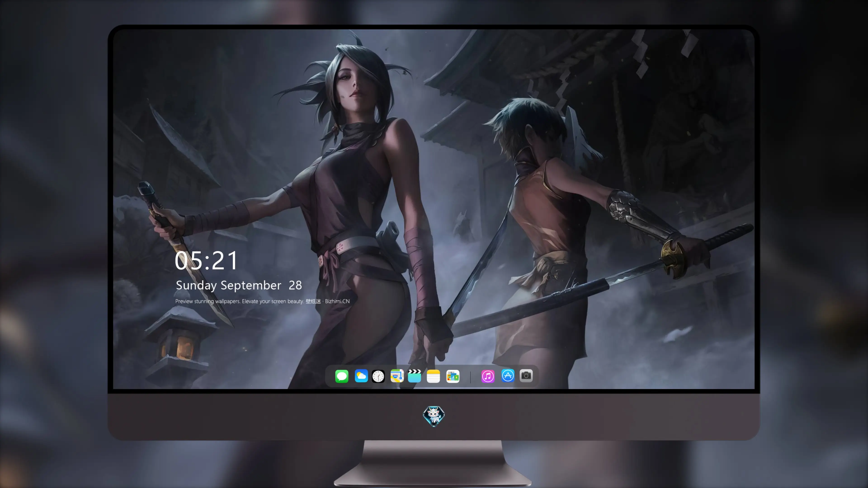The image size is (868, 488).
Task: Launch the pink iTunes Store music app
Action: pyautogui.click(x=488, y=376)
